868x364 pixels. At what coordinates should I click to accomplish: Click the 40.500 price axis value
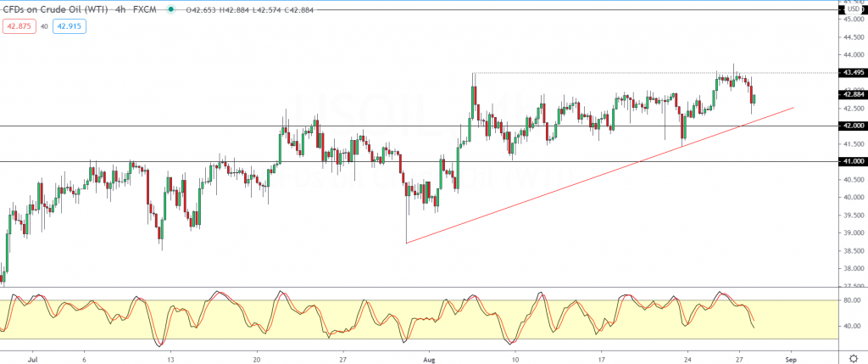point(853,180)
